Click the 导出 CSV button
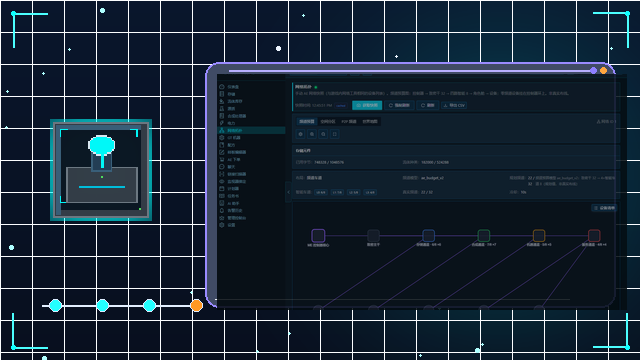Image resolution: width=640 pixels, height=360 pixels. (454, 105)
